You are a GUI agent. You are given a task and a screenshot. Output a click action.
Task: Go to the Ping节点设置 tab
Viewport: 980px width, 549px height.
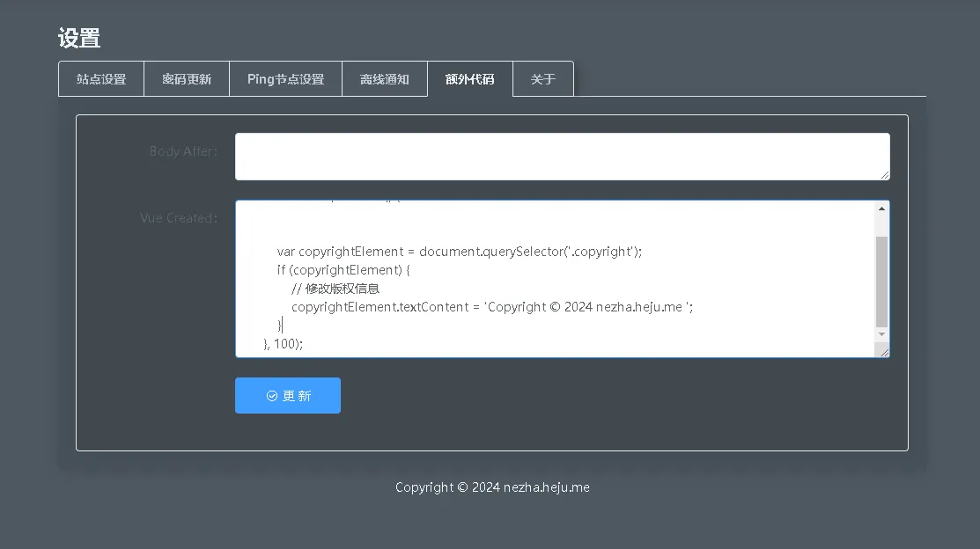point(285,79)
